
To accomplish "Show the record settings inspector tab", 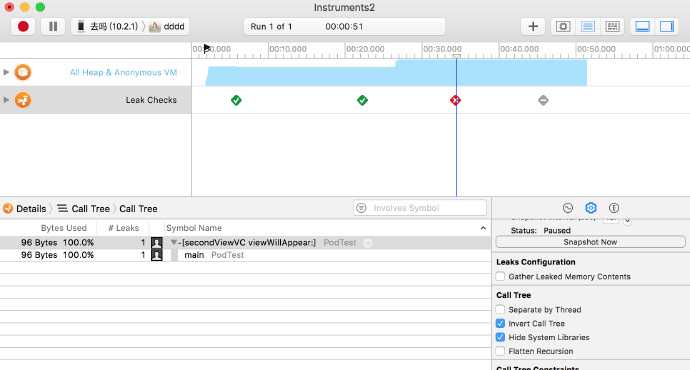I will (568, 208).
